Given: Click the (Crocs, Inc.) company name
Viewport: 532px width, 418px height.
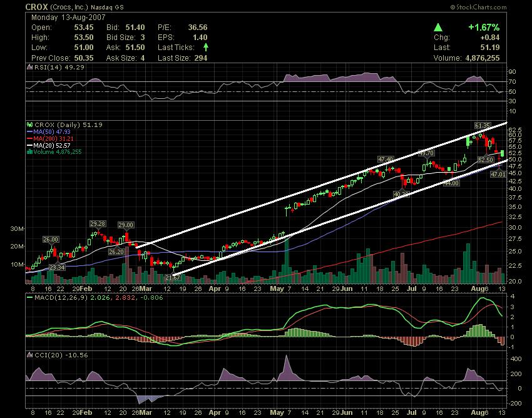Looking at the screenshot, I should 69,7.
